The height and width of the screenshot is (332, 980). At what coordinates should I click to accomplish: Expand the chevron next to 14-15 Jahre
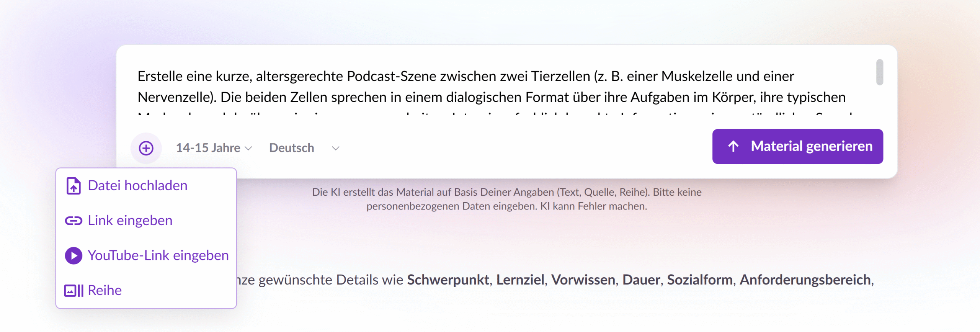click(x=248, y=149)
